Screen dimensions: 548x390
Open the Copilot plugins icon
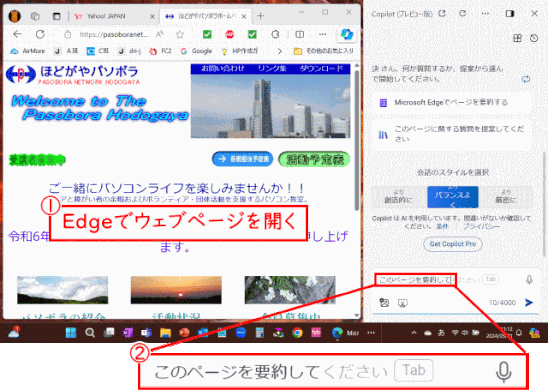click(x=517, y=38)
